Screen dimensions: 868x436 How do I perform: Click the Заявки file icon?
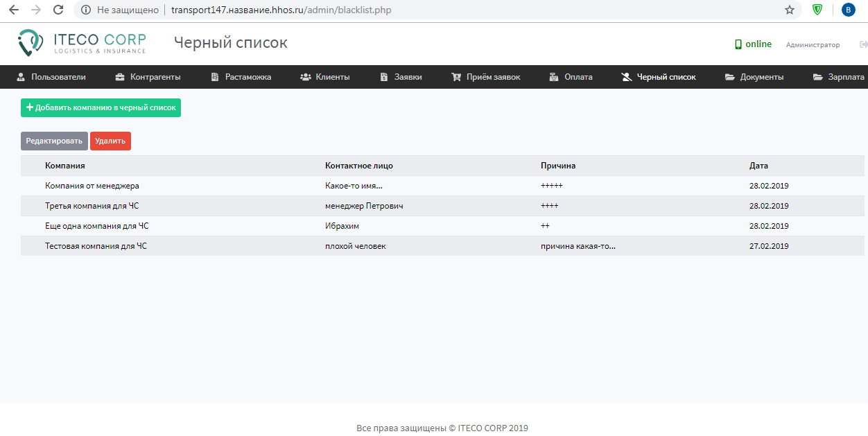click(x=384, y=77)
